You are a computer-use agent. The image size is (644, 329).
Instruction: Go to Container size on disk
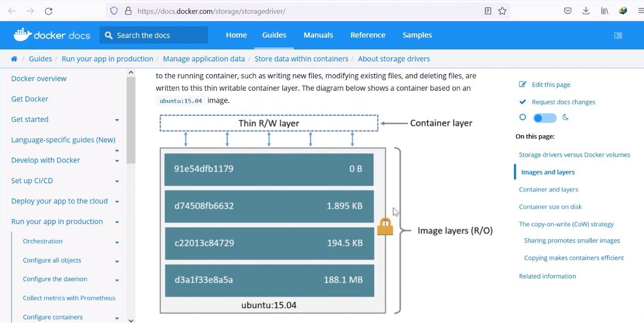tap(550, 207)
